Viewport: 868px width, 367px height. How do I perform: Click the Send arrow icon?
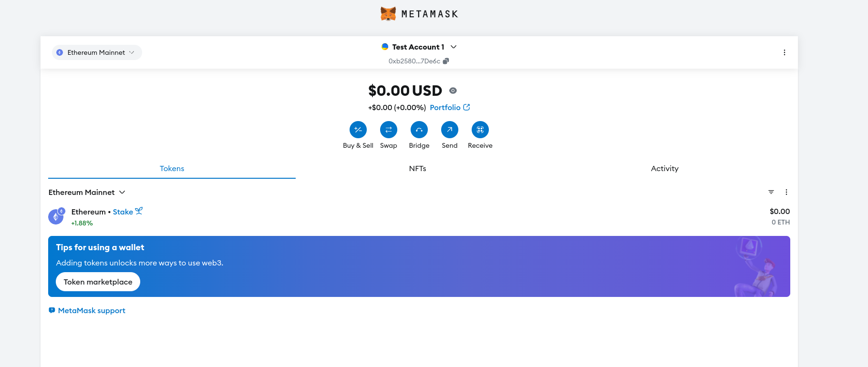[x=450, y=130]
